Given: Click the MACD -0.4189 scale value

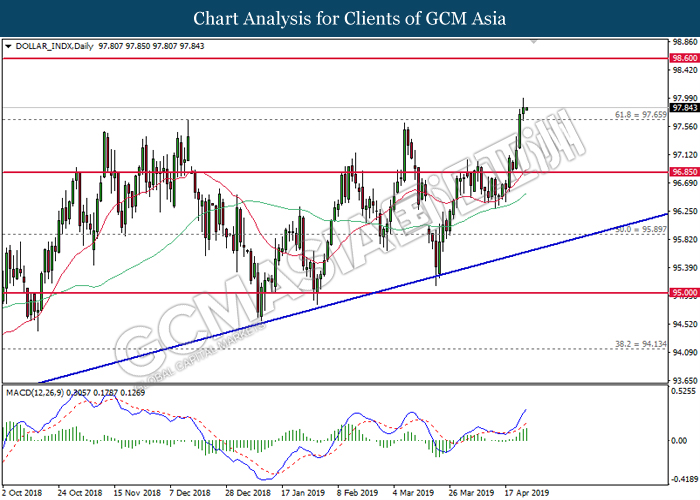Looking at the screenshot, I should pos(684,478).
